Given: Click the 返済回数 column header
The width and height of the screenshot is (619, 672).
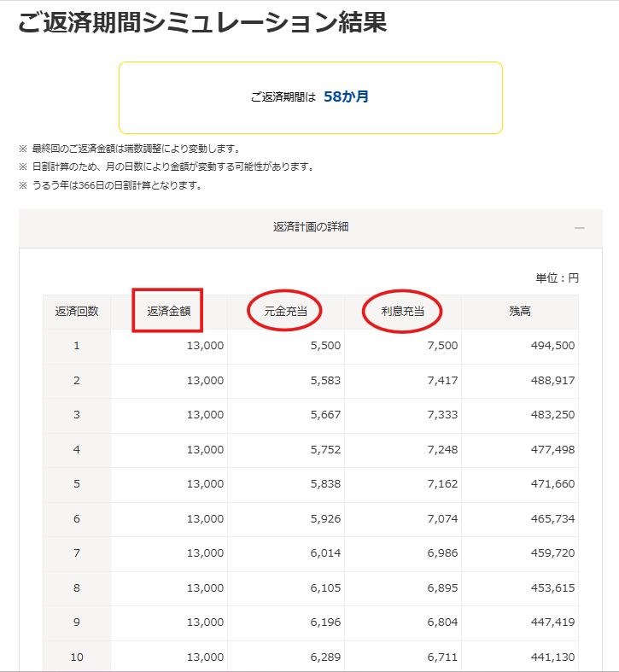Looking at the screenshot, I should tap(77, 312).
